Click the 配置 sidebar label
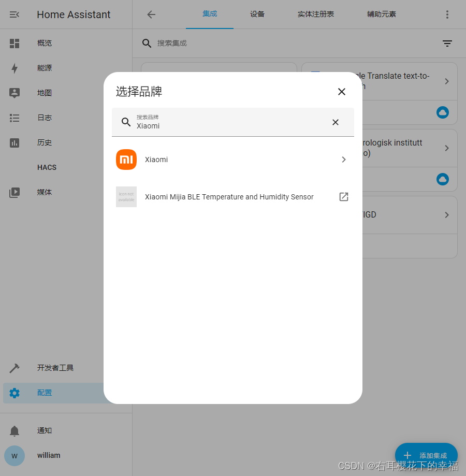 click(x=45, y=393)
